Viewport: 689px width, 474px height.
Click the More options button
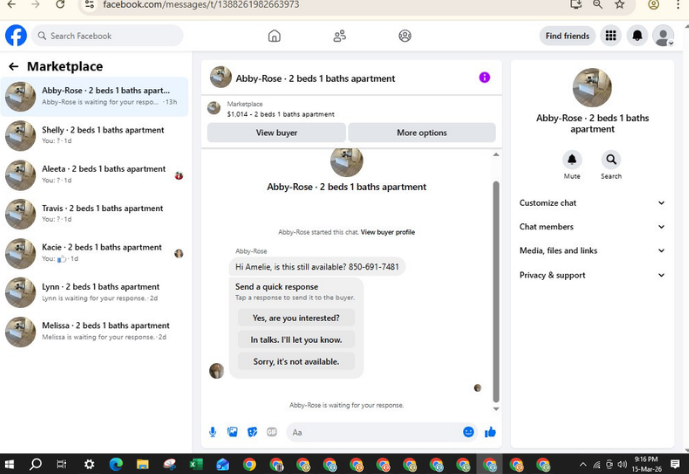[422, 133]
